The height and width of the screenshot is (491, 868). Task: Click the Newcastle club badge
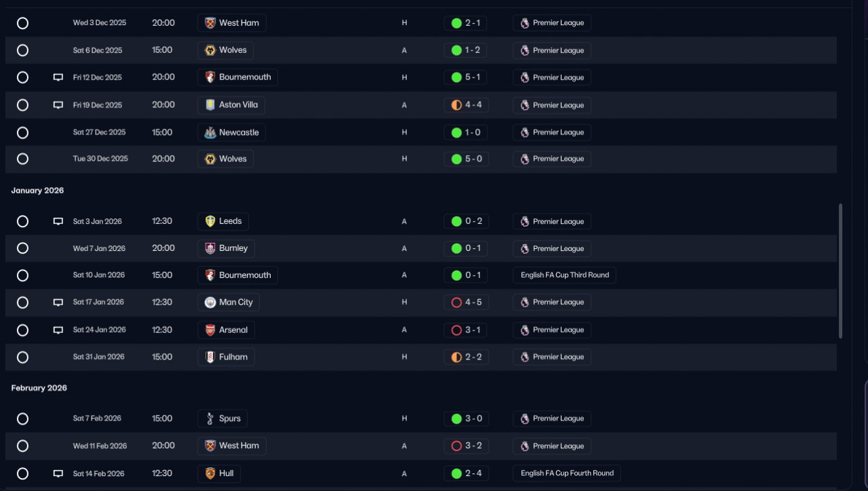[210, 132]
